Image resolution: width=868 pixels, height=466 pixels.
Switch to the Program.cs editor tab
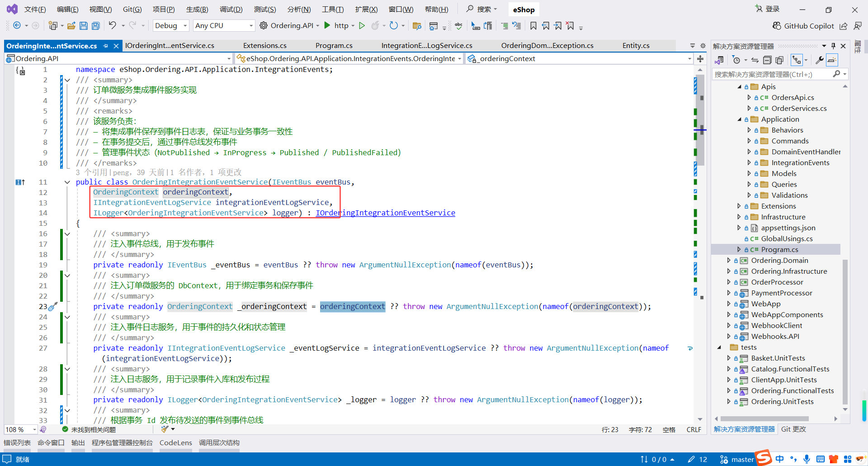[x=334, y=45]
